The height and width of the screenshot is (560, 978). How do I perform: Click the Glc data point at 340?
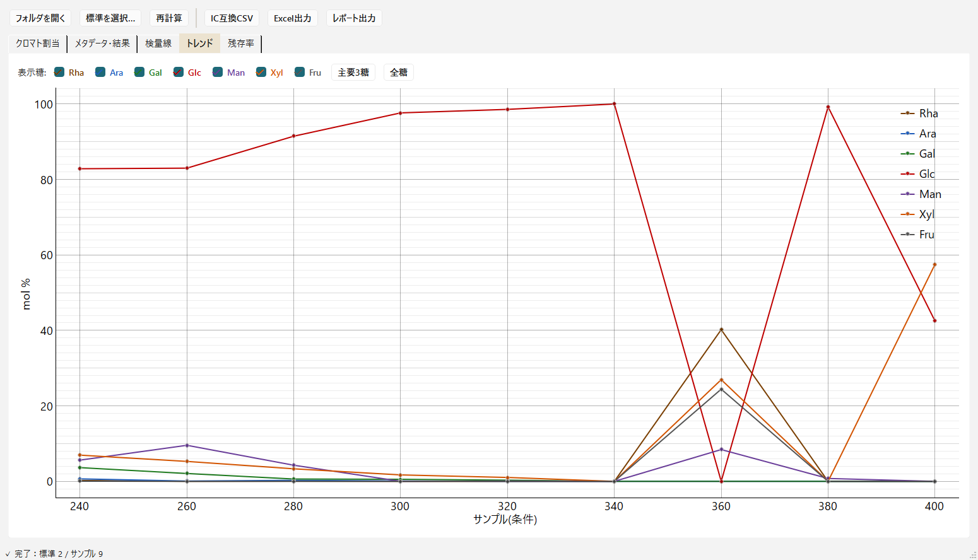point(614,104)
